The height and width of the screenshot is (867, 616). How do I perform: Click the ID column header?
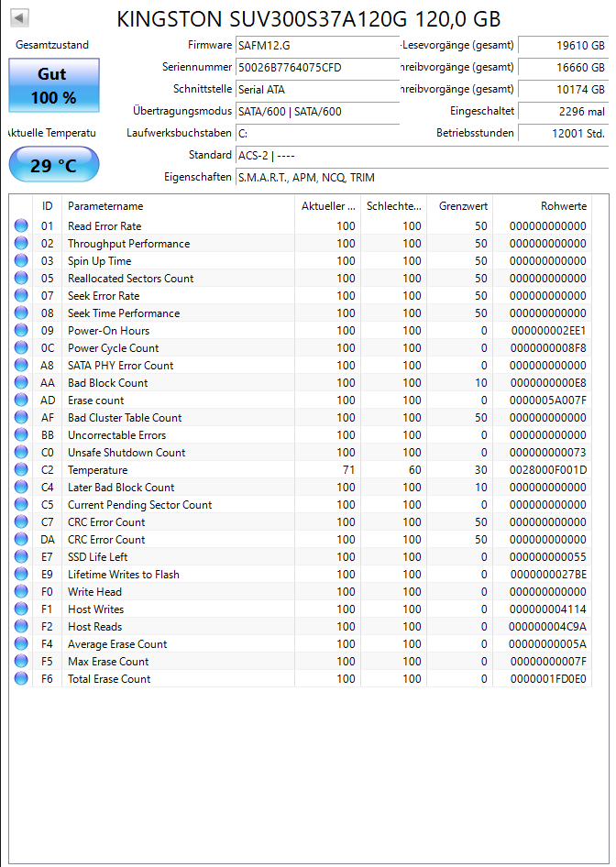[x=48, y=206]
